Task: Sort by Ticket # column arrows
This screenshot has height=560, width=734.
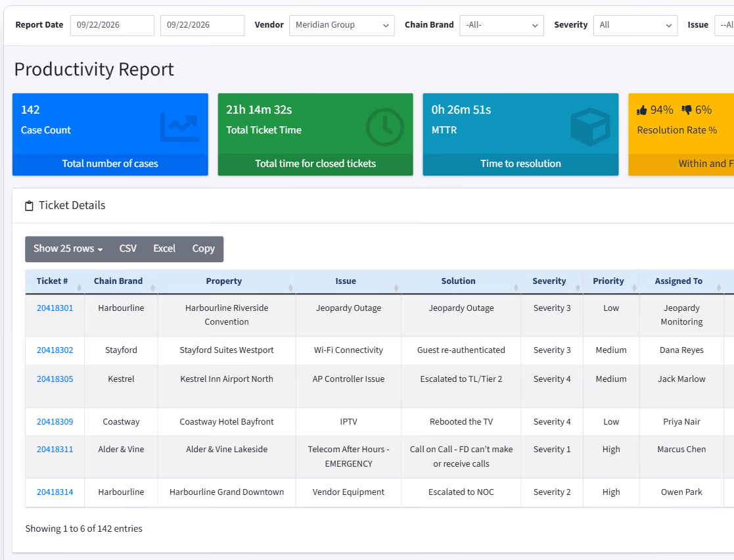Action: tap(79, 287)
